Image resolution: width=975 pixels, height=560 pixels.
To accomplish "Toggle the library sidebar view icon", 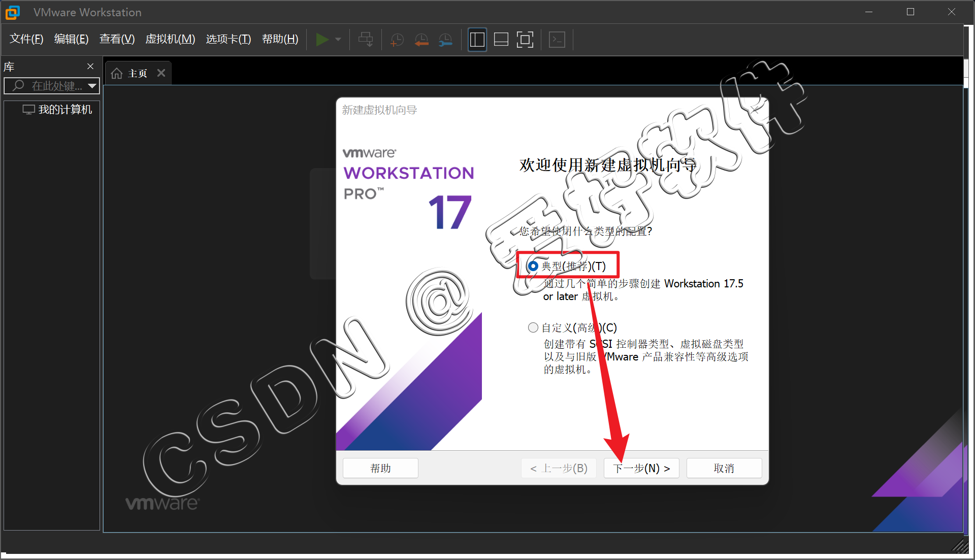I will [x=477, y=40].
